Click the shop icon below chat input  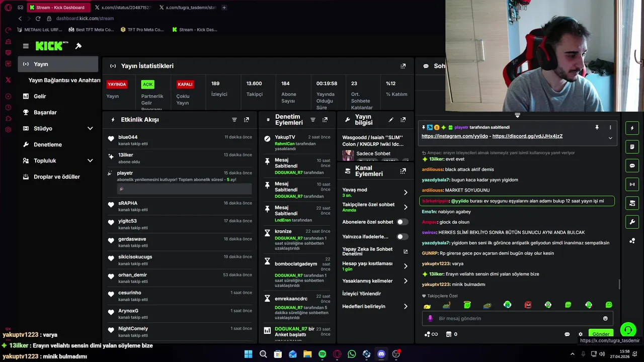pos(448,334)
